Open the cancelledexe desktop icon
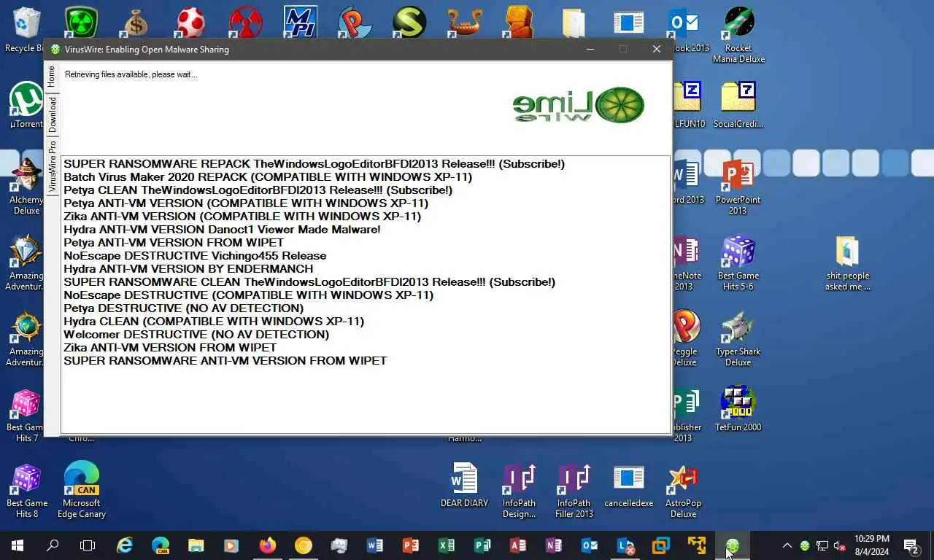The height and width of the screenshot is (560, 934). [628, 486]
